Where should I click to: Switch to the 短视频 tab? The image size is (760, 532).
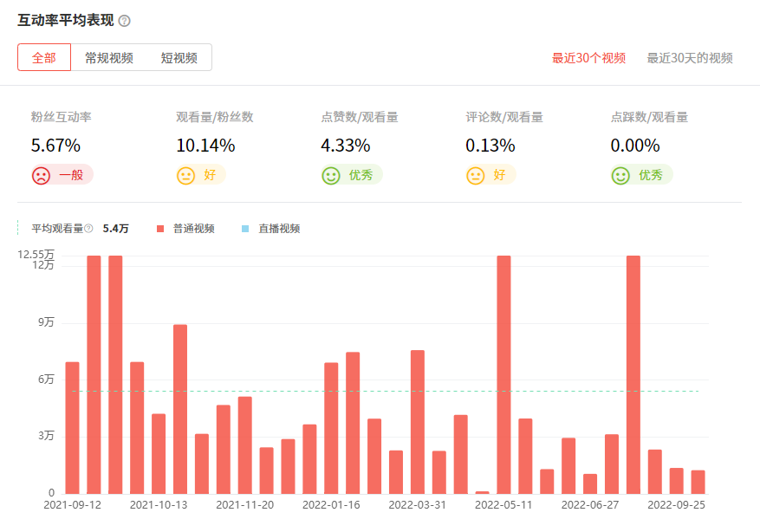click(x=179, y=58)
